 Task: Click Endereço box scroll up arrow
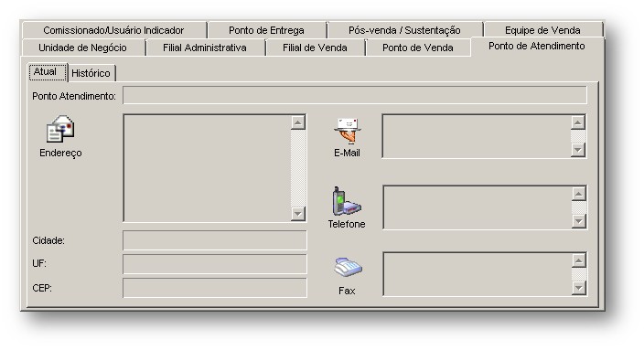(x=298, y=122)
